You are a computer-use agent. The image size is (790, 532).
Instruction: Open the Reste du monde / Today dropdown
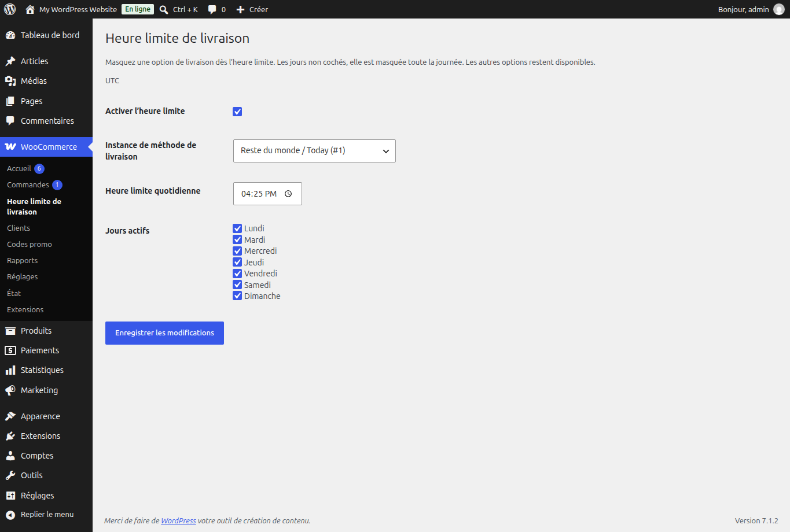click(x=314, y=151)
